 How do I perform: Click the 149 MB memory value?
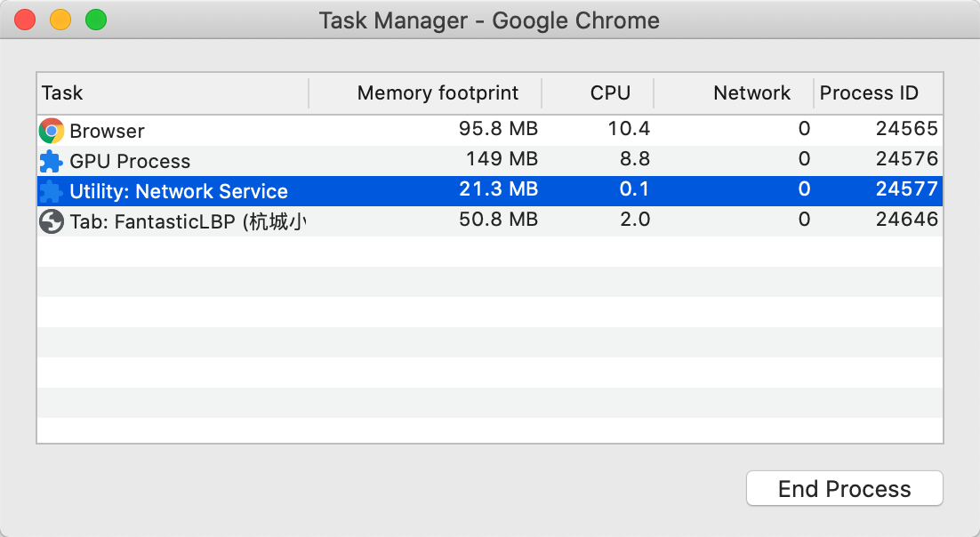click(x=502, y=159)
